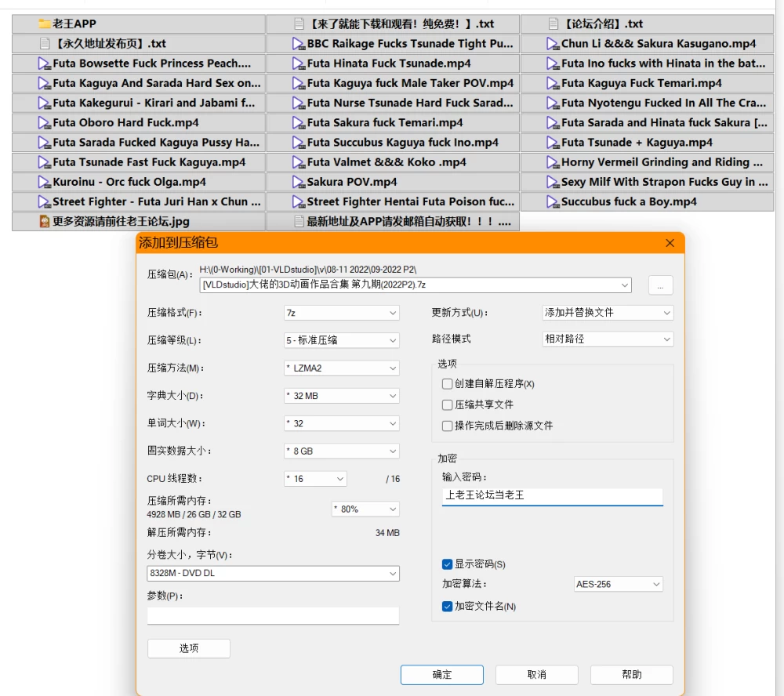
Task: Select the Succubus fuck a Boy.mp4 file name
Action: (629, 202)
